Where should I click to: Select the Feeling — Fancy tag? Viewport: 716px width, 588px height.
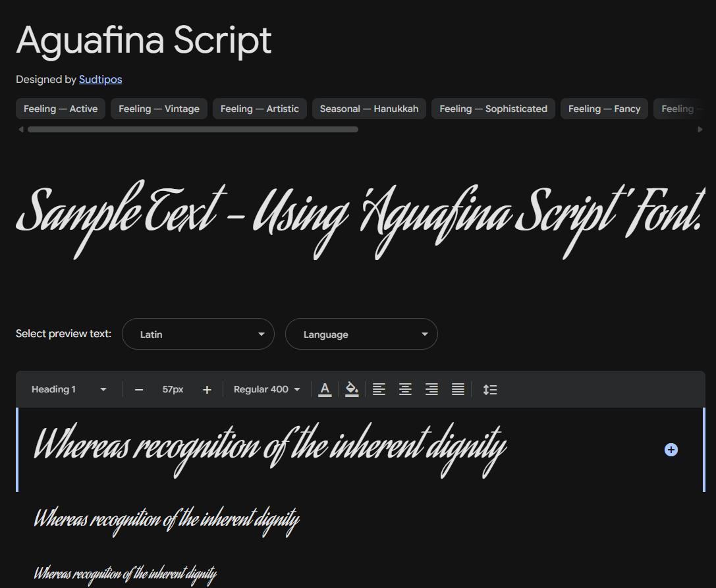tap(604, 109)
